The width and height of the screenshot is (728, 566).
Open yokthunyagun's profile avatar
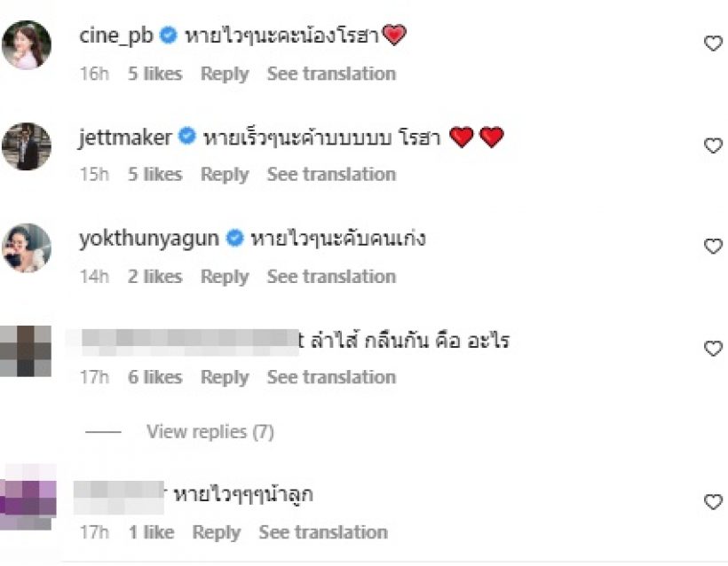pyautogui.click(x=28, y=248)
